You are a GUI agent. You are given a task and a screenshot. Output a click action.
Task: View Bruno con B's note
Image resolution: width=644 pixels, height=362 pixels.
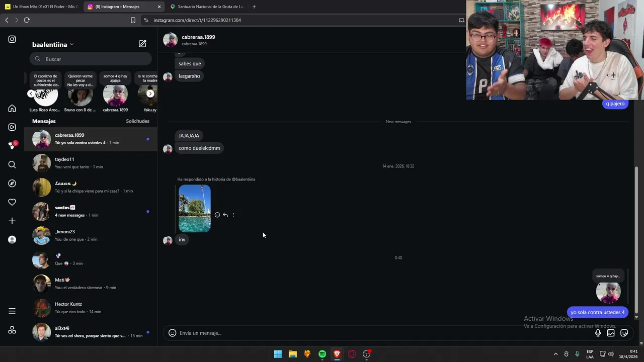point(80,80)
